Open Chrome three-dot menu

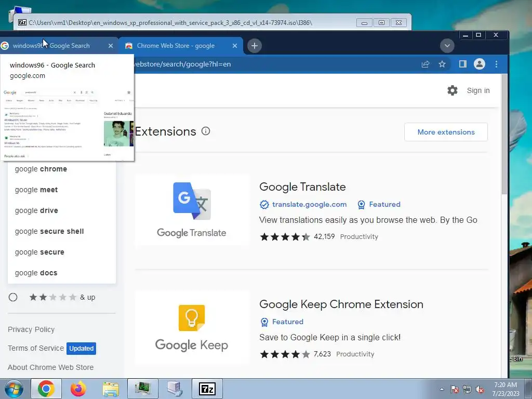496,64
